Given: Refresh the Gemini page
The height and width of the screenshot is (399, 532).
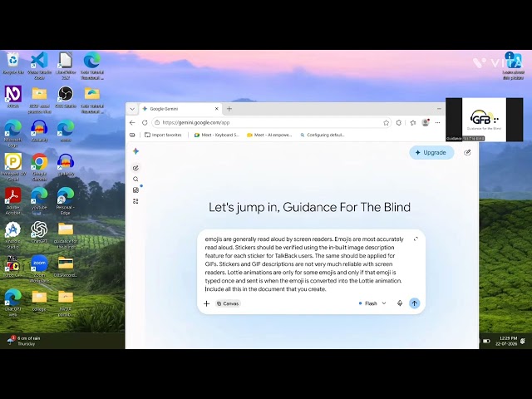Looking at the screenshot, I should pos(145,123).
